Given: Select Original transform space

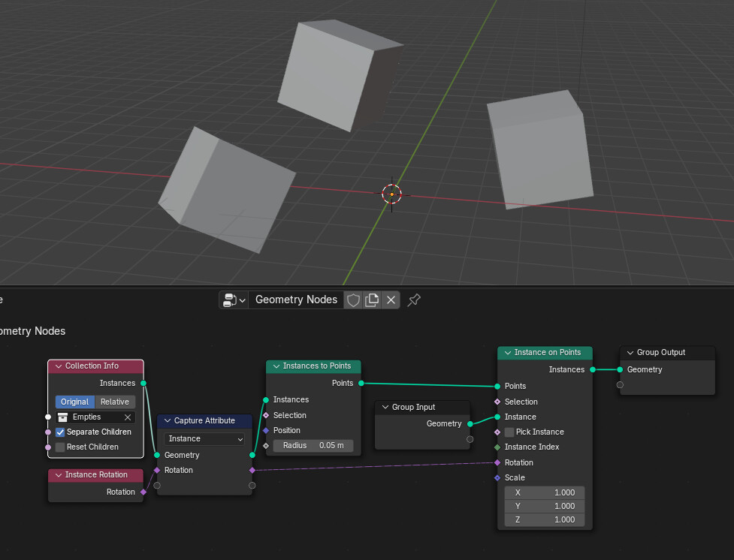Looking at the screenshot, I should pyautogui.click(x=75, y=402).
